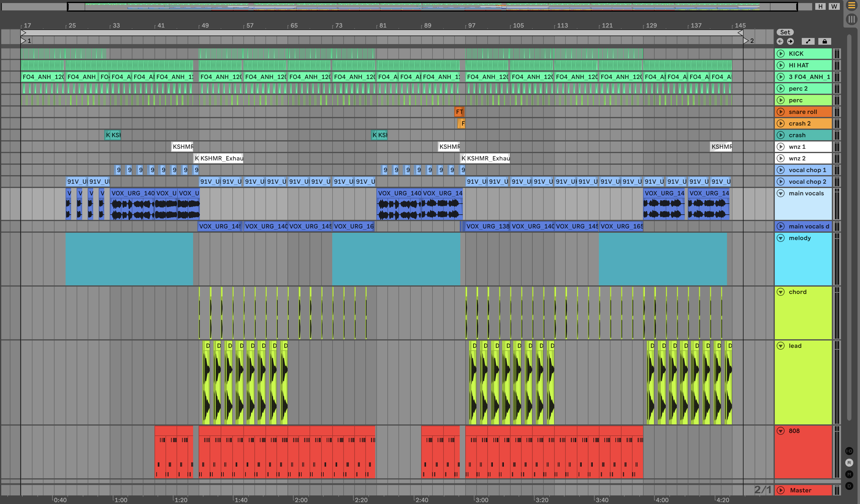Screen dimensions: 860x504
Task: Click the D track delay button
Action: (849, 486)
